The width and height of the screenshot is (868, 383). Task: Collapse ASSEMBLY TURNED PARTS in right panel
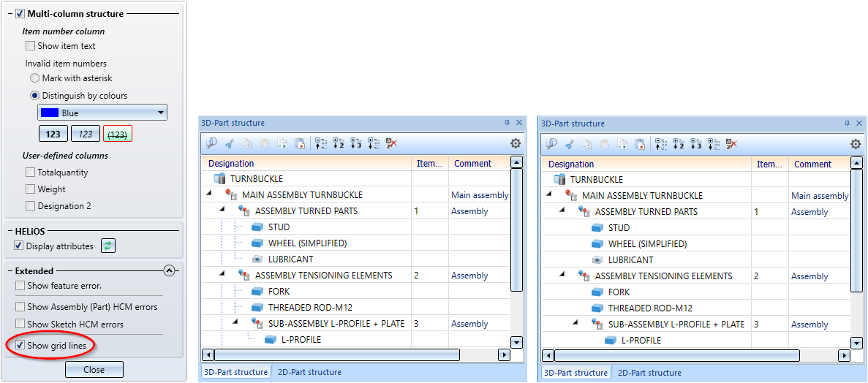(562, 211)
